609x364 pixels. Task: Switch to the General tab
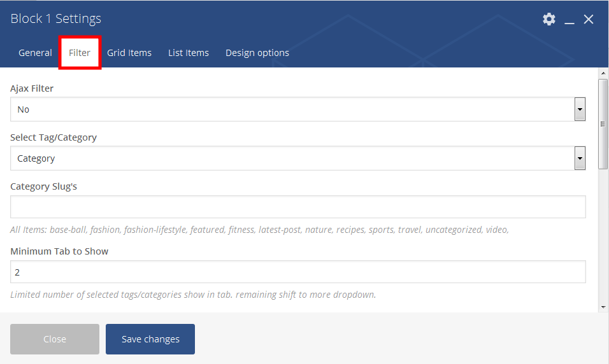(35, 53)
